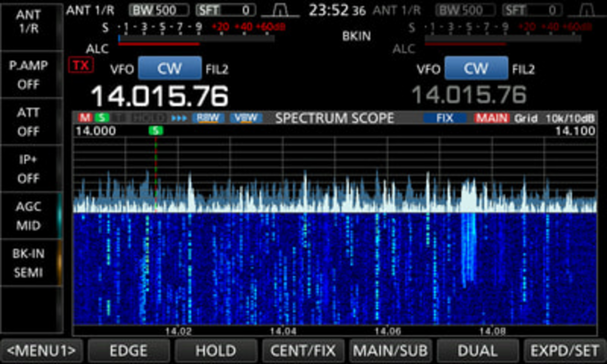Image resolution: width=607 pixels, height=364 pixels.
Task: Tap the EDGE scope button
Action: 128,351
